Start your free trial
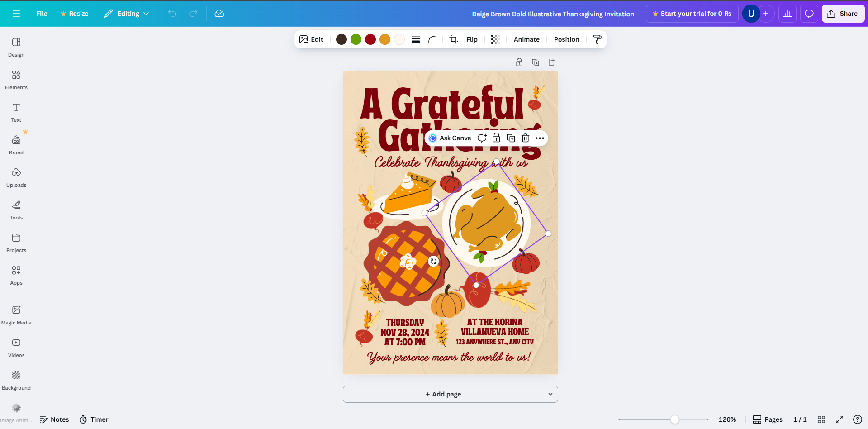This screenshot has height=429, width=868. pos(692,14)
